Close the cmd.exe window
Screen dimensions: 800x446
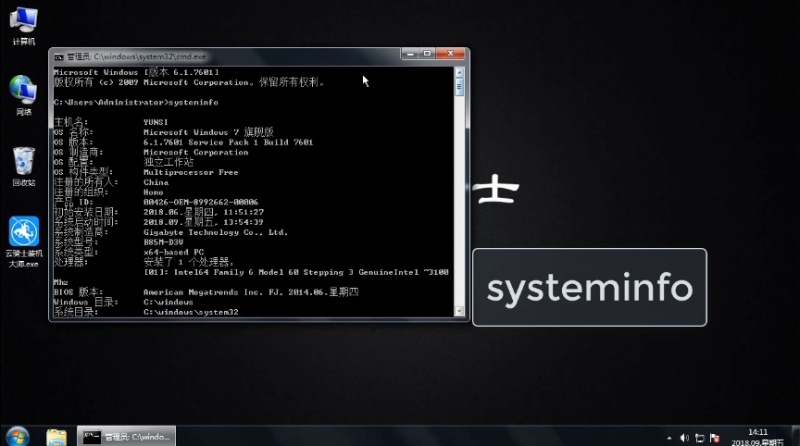point(451,53)
